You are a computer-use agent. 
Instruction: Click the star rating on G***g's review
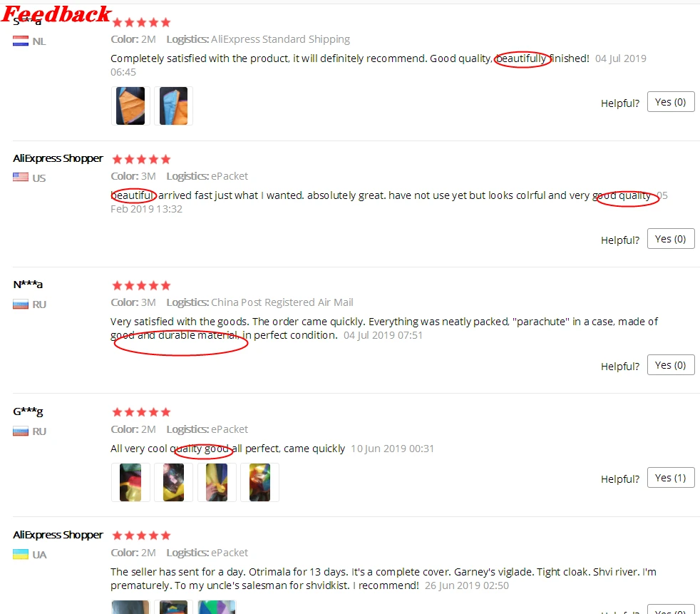coord(142,411)
